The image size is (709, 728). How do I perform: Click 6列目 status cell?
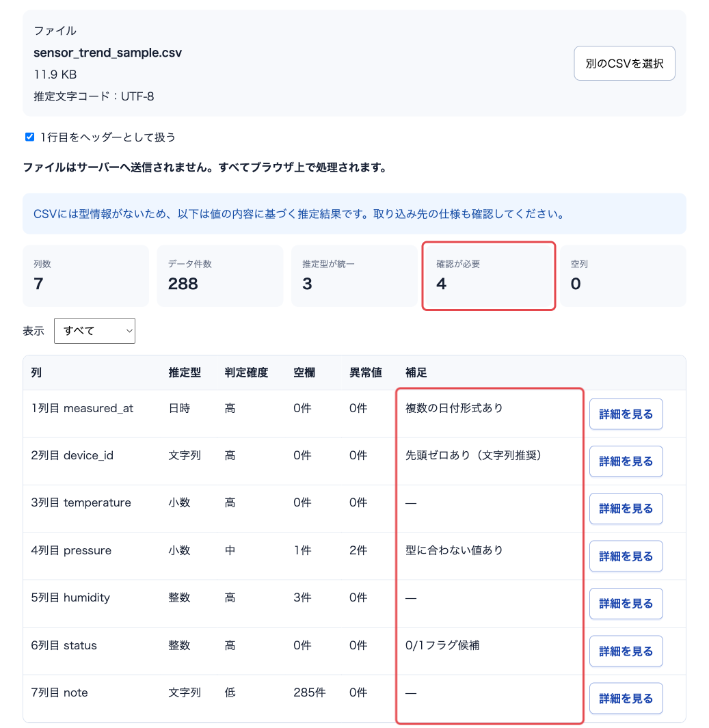point(64,645)
